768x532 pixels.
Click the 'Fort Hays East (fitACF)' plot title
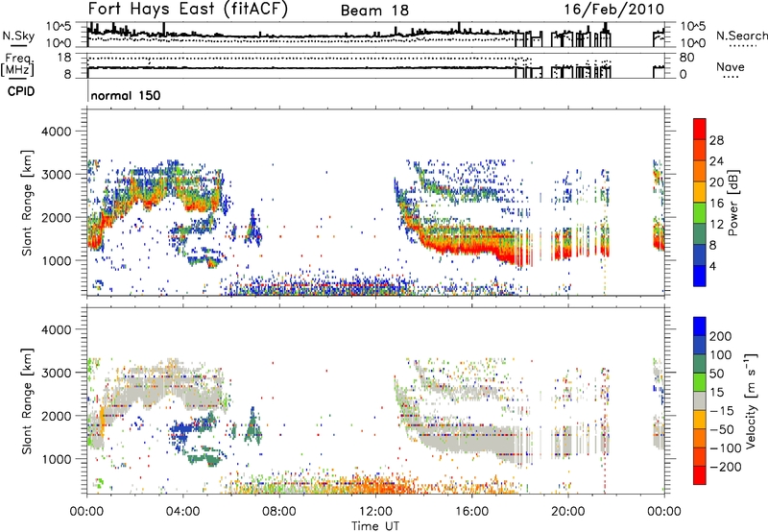187,10
